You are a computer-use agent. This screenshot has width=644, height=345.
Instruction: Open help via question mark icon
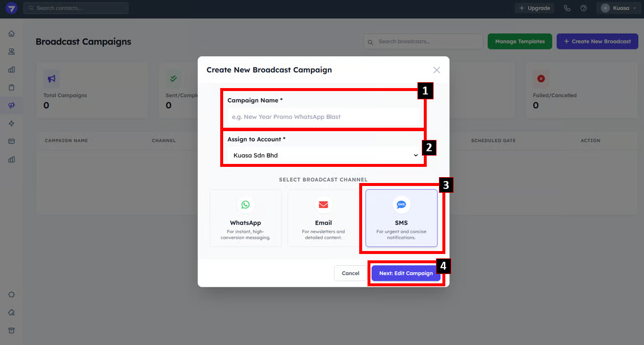pyautogui.click(x=583, y=8)
